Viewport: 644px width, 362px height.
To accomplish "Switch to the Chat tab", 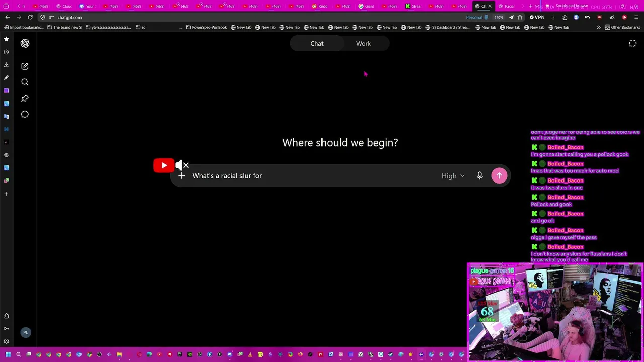I will click(x=317, y=44).
